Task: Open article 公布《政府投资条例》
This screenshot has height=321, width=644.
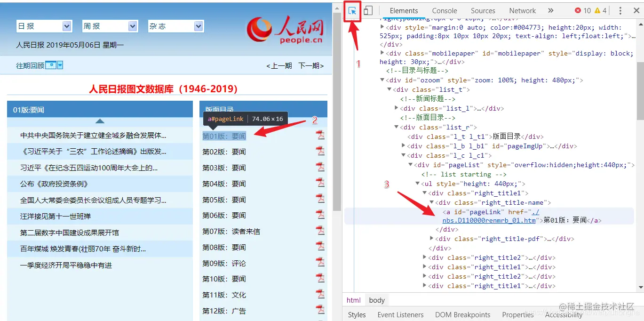Action: point(54,184)
